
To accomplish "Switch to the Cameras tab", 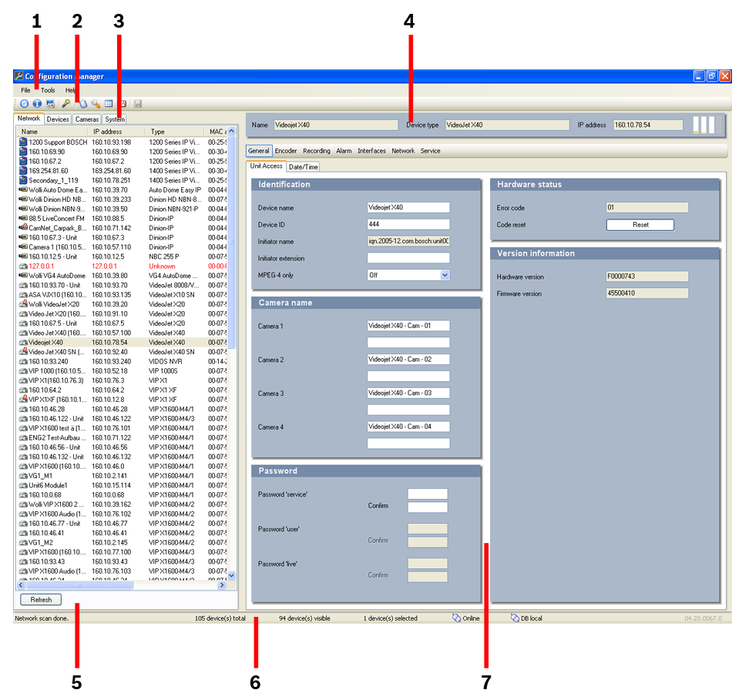I will [87, 119].
